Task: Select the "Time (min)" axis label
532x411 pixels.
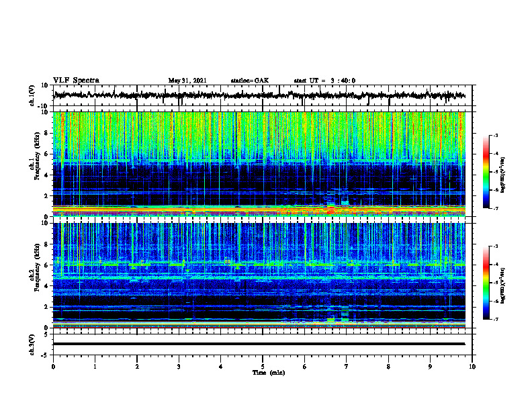Action: (269, 373)
